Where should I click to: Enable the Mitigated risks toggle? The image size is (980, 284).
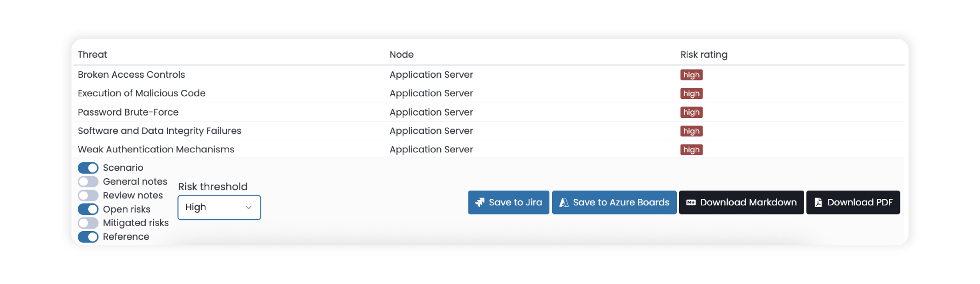[x=88, y=223]
